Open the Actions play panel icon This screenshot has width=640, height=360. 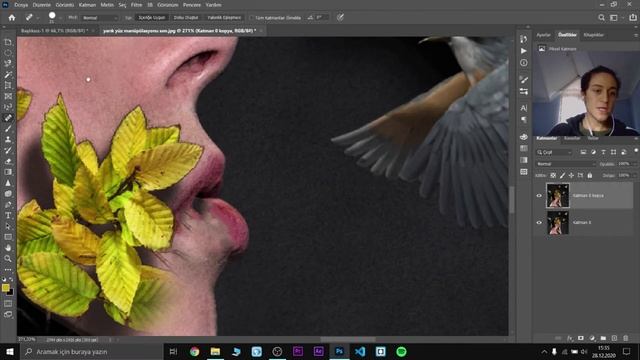(524, 51)
